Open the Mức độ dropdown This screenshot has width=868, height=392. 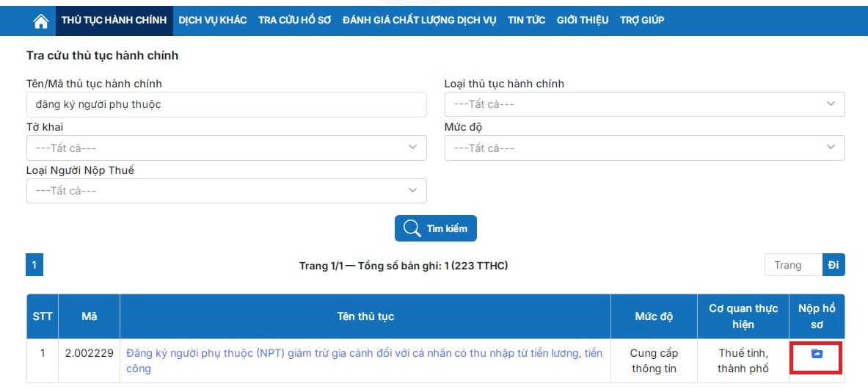click(644, 148)
